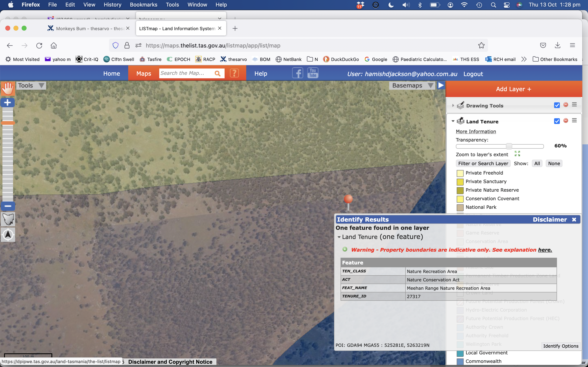Click the zoom to layer's extent icon
The image size is (588, 367).
[x=517, y=154]
